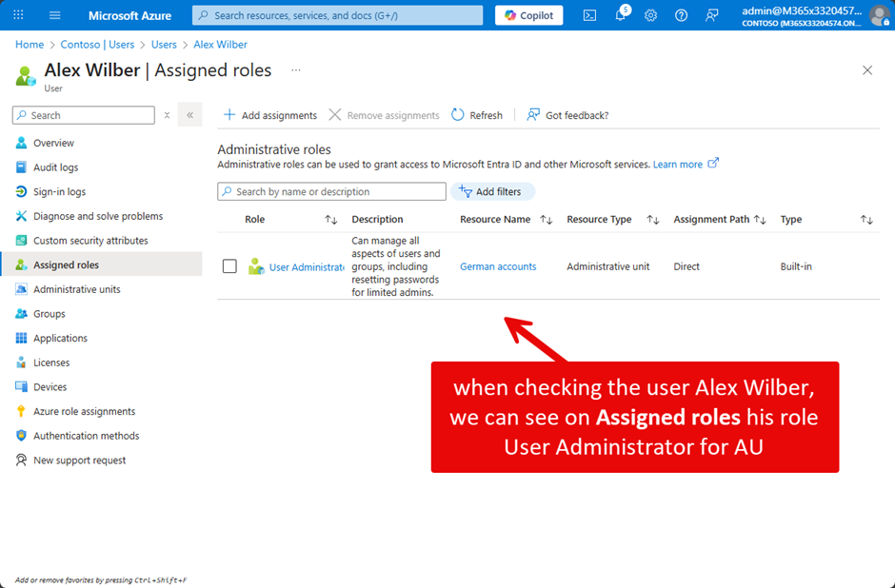Refresh the assigned roles list
Screen dimensions: 895x588
coord(477,115)
